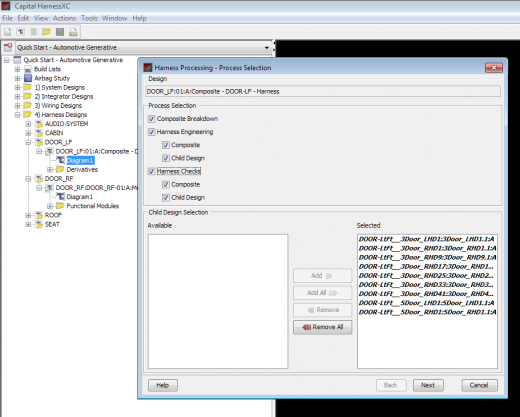The image size is (520, 417).
Task: Expand the AUDIO-SYSTEM node
Action: coord(28,124)
